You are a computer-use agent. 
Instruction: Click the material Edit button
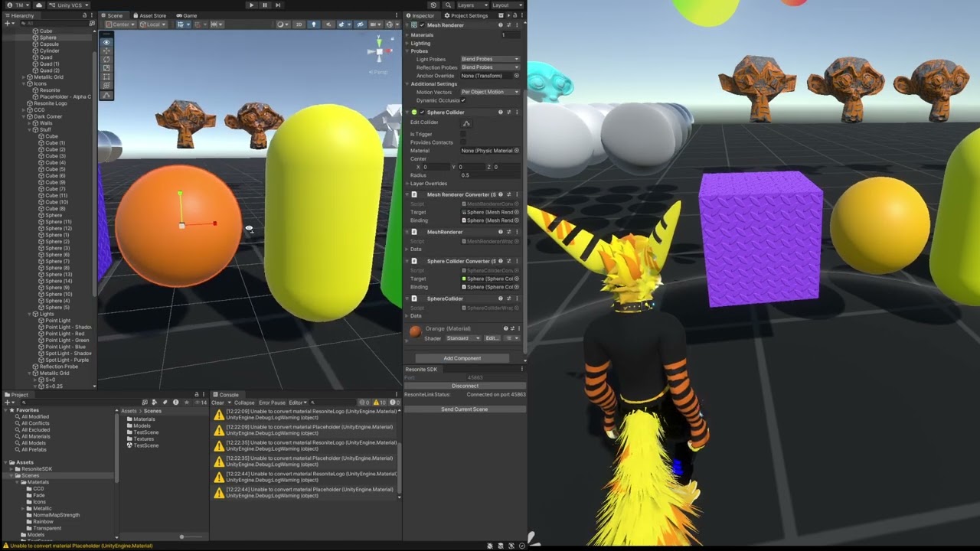click(x=492, y=338)
